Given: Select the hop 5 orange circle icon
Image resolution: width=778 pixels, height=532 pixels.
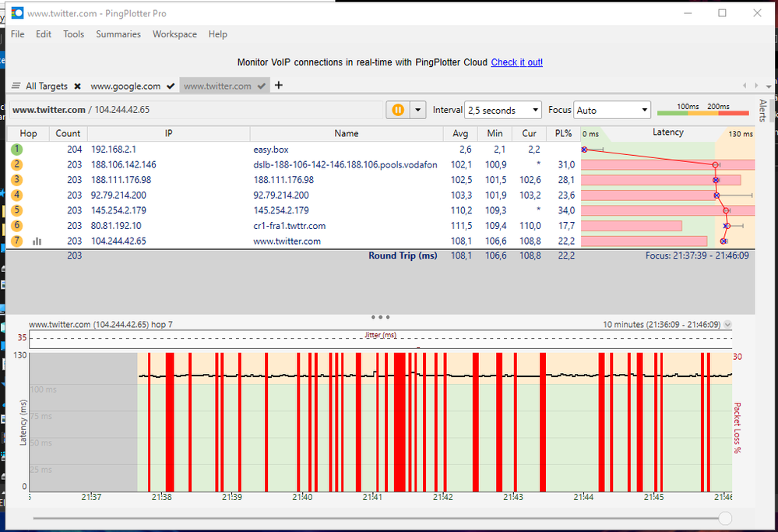Looking at the screenshot, I should (16, 210).
